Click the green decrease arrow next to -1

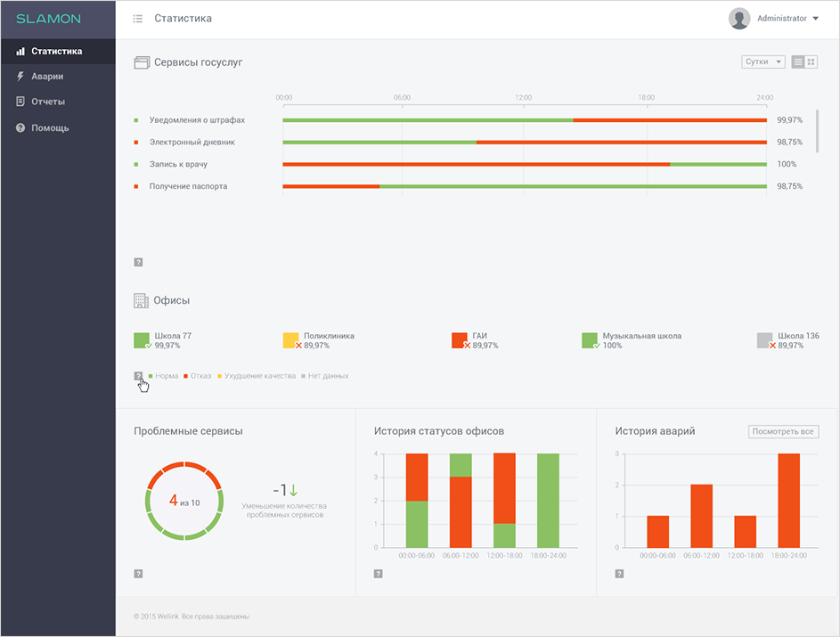point(294,490)
